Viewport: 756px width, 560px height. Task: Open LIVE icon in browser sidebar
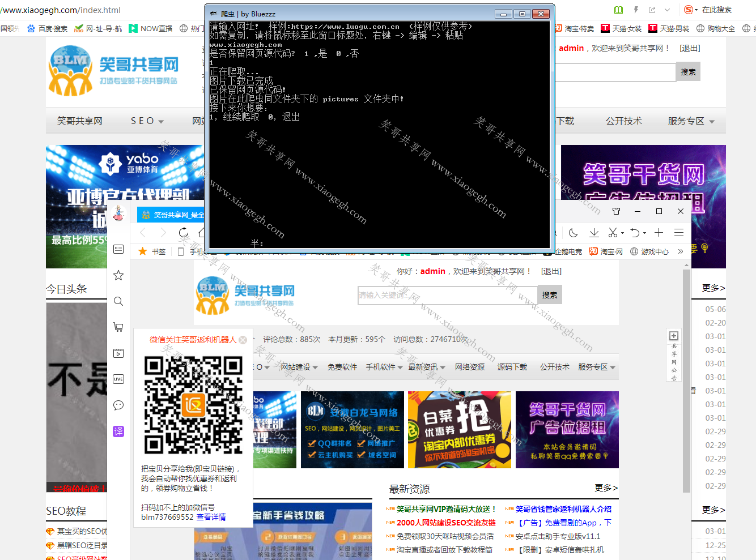tap(118, 379)
